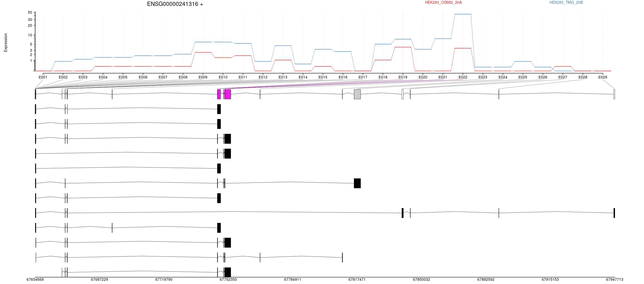Screen dimensions: 644x284
Task: Click the Expression y-axis label
Action: tap(6, 43)
